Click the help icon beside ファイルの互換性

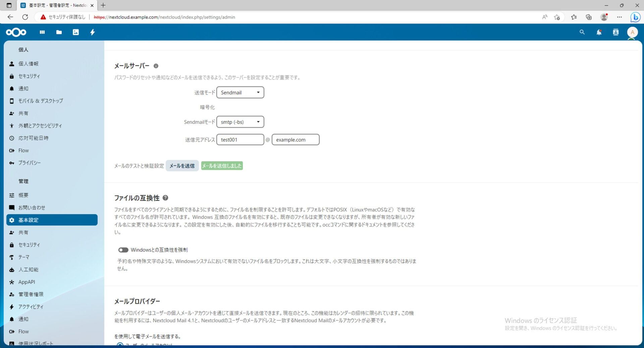pos(165,198)
